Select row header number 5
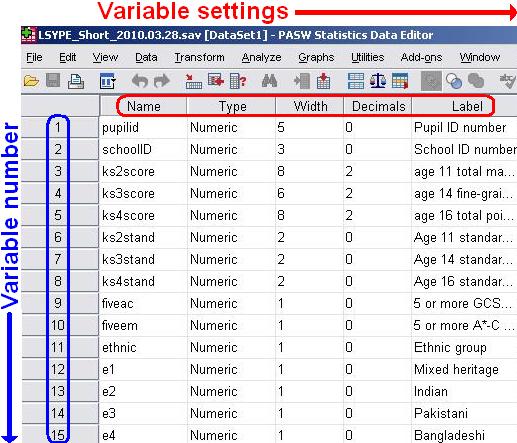 tap(60, 215)
